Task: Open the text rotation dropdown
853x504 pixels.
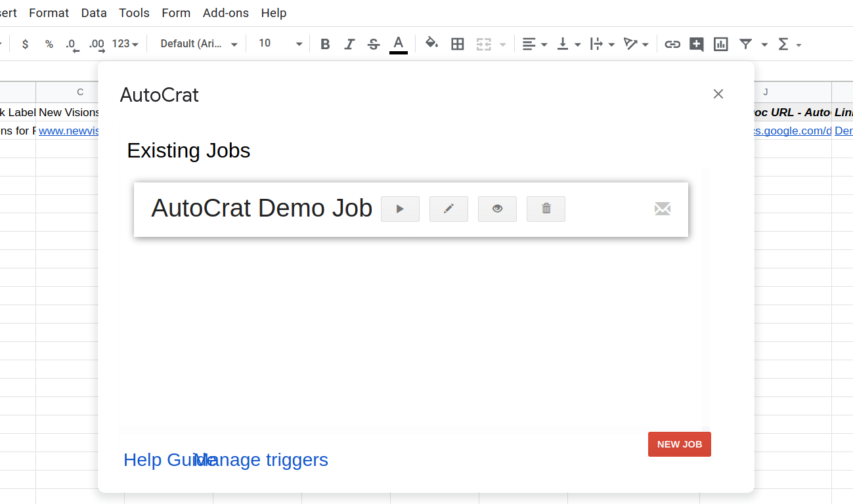Action: point(636,44)
